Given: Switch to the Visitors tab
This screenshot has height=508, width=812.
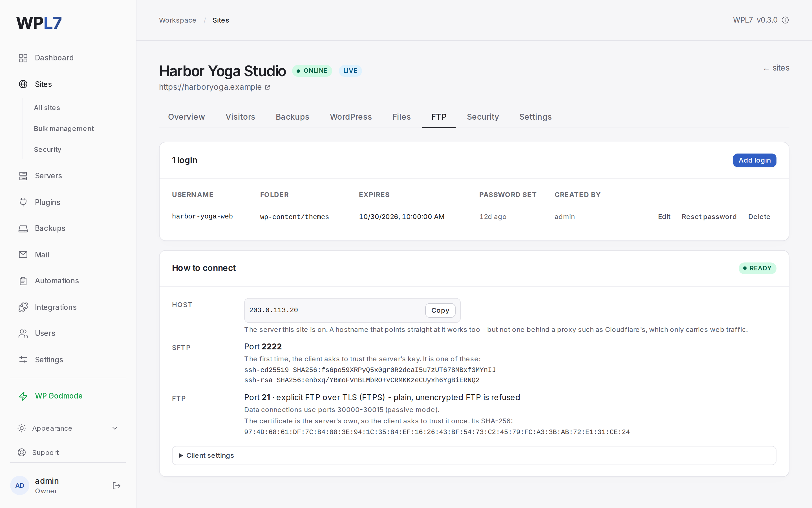Looking at the screenshot, I should 240,117.
